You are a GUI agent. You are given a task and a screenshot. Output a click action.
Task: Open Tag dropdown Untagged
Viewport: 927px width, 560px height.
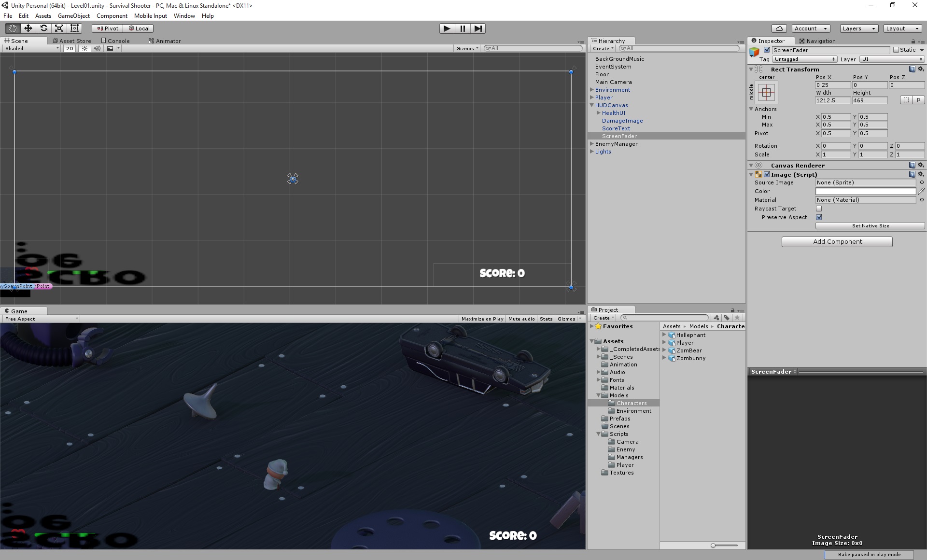pos(804,59)
